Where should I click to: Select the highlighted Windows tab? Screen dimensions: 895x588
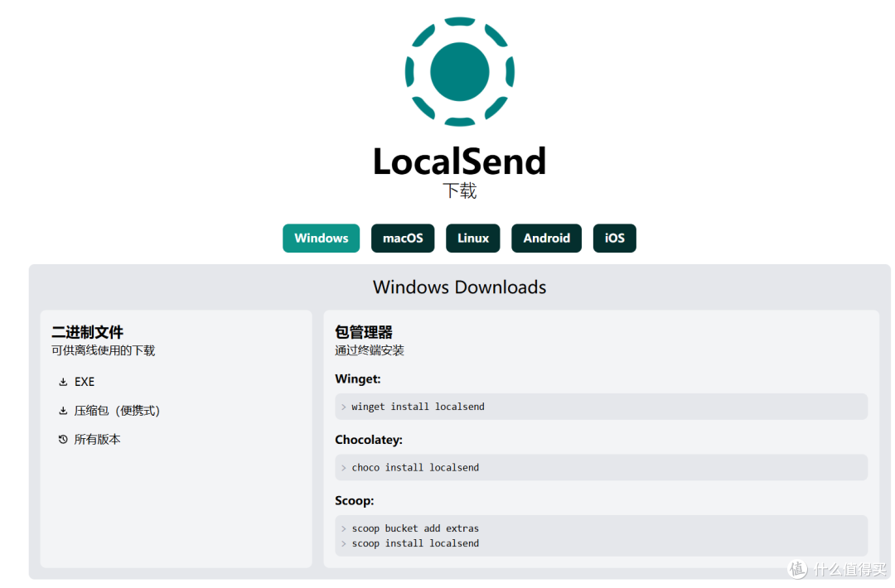click(321, 238)
